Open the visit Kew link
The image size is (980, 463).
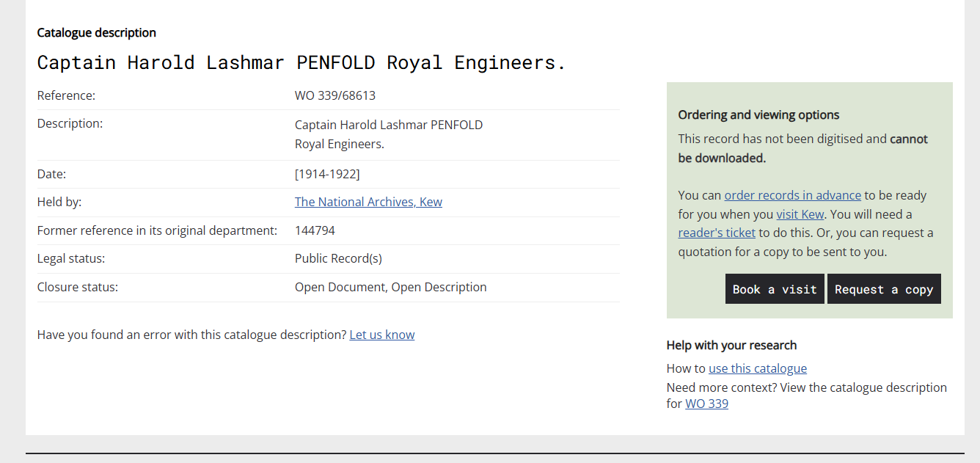[x=800, y=214]
